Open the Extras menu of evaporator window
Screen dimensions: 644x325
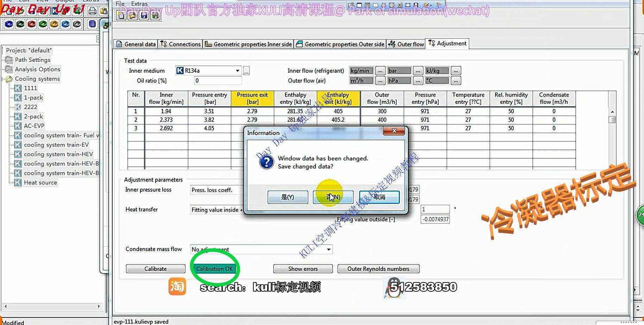click(x=139, y=4)
